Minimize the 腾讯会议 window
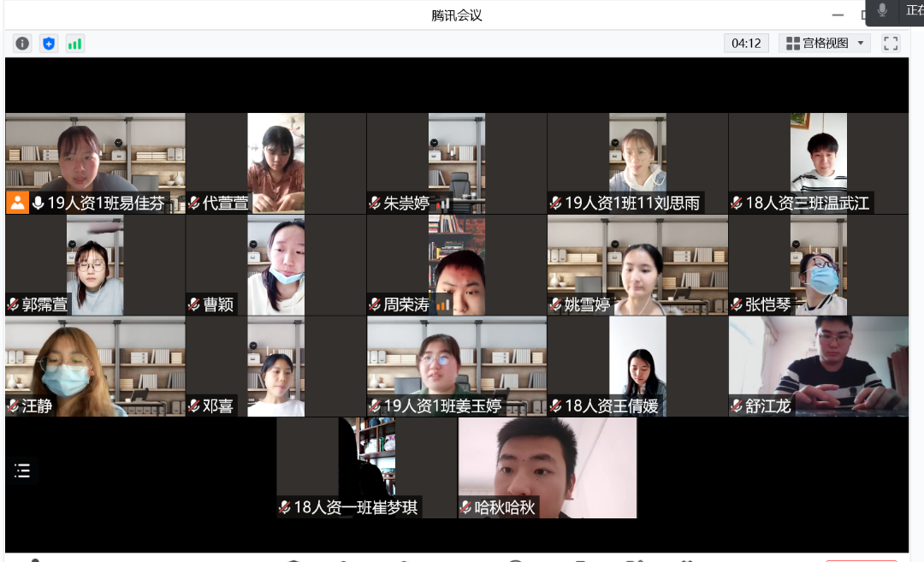Screen dimensions: 924x562 point(839,15)
